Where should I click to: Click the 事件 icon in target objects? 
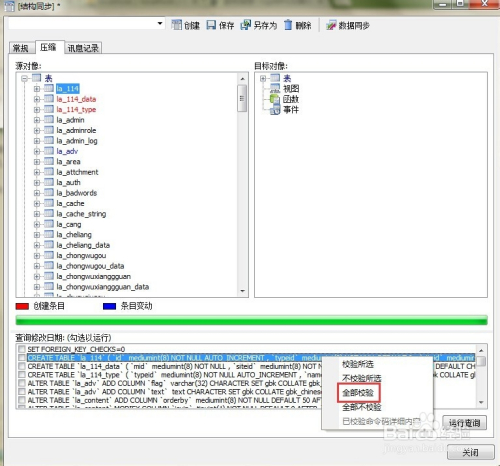click(x=275, y=109)
